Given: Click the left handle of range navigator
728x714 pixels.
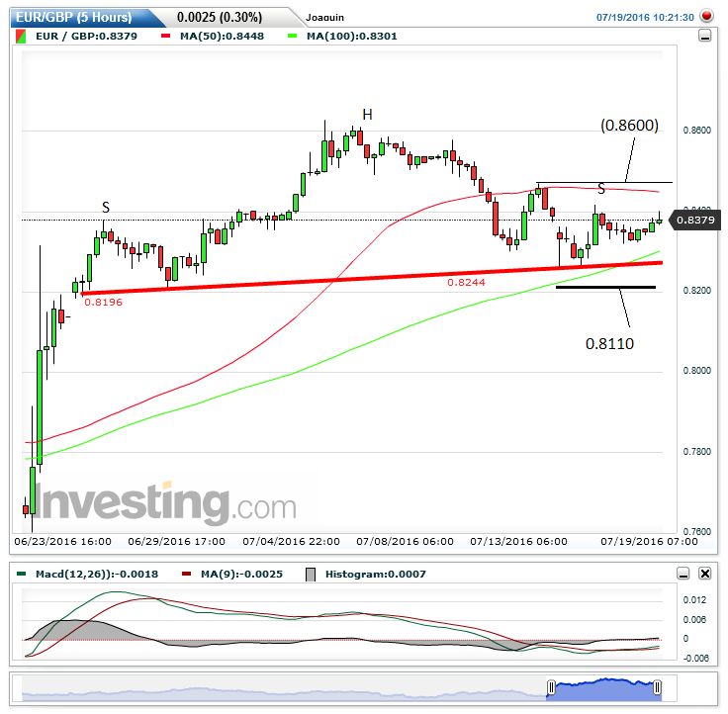Looking at the screenshot, I should point(551,687).
